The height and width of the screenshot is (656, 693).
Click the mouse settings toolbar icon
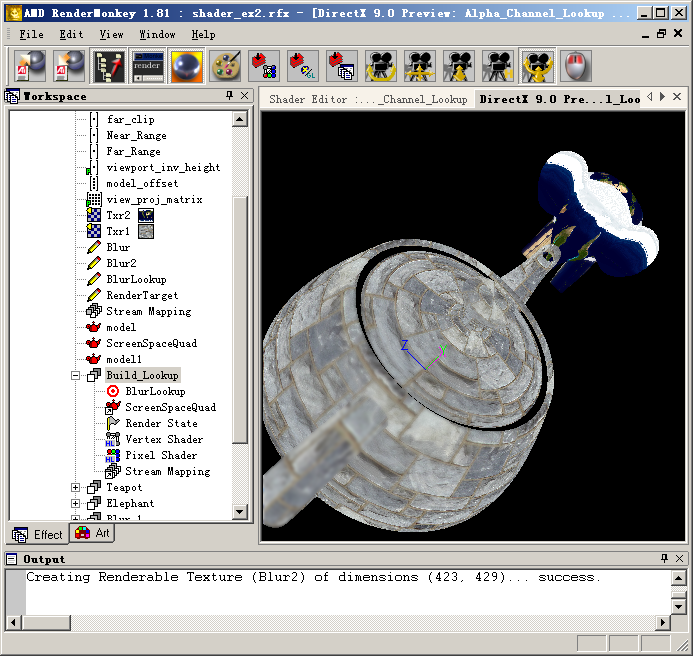576,66
